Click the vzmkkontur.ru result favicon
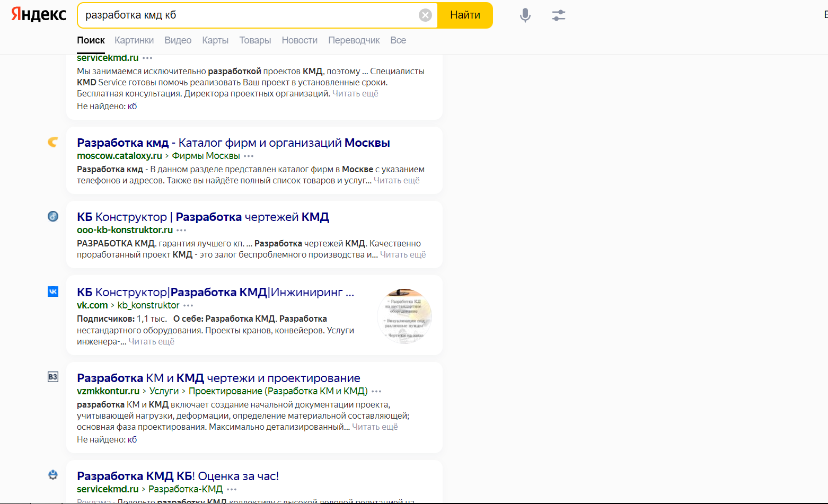The height and width of the screenshot is (504, 828). pos(53,377)
